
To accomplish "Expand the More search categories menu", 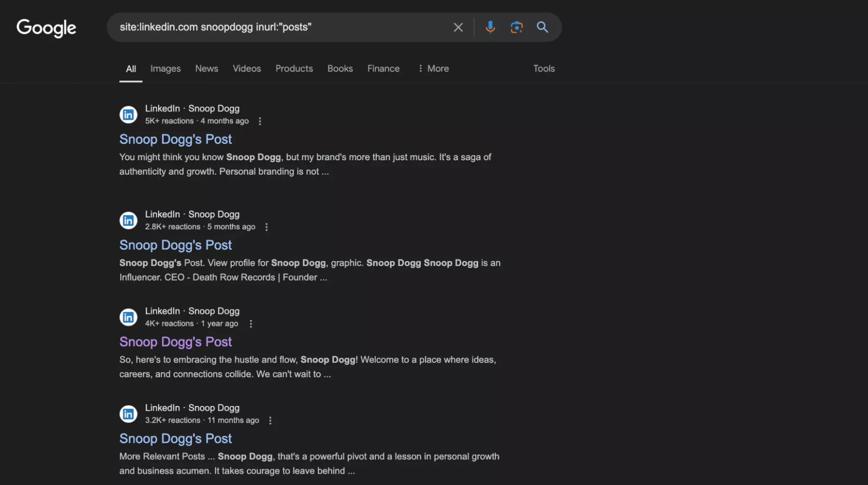I will click(433, 69).
